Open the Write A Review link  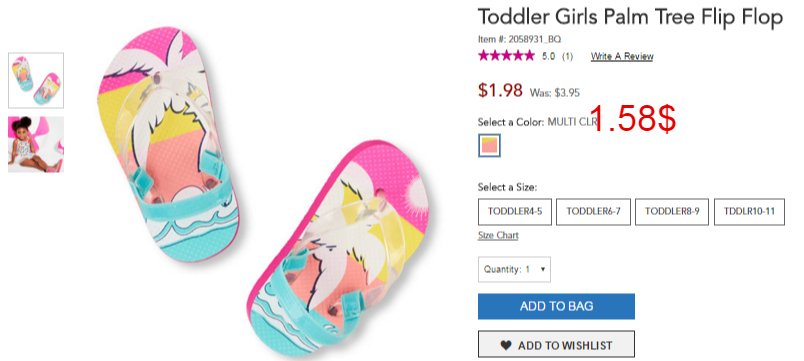pyautogui.click(x=622, y=56)
